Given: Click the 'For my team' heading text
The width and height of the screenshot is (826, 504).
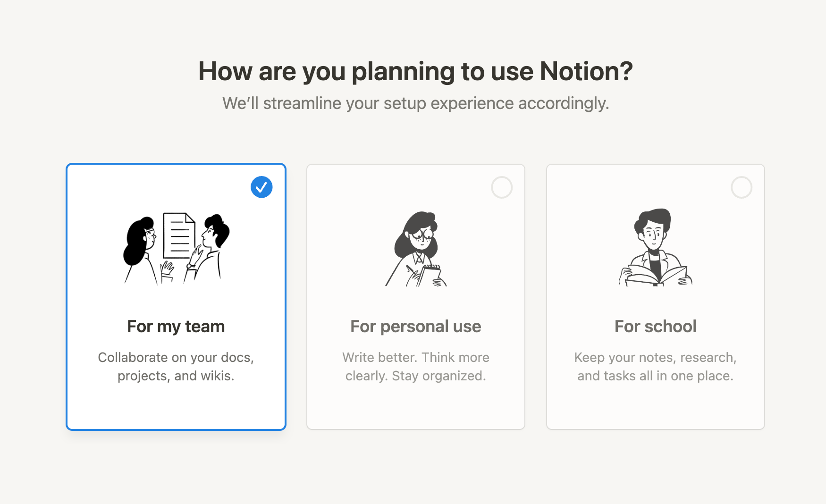Looking at the screenshot, I should (x=176, y=326).
